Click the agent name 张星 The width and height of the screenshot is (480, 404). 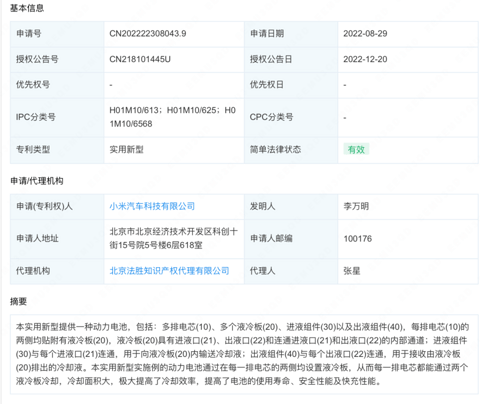352,271
